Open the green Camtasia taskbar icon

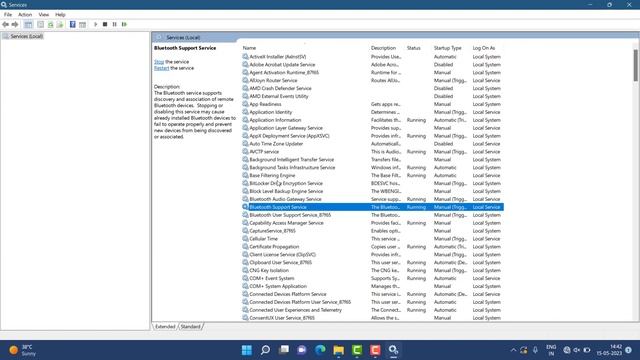(x=357, y=350)
